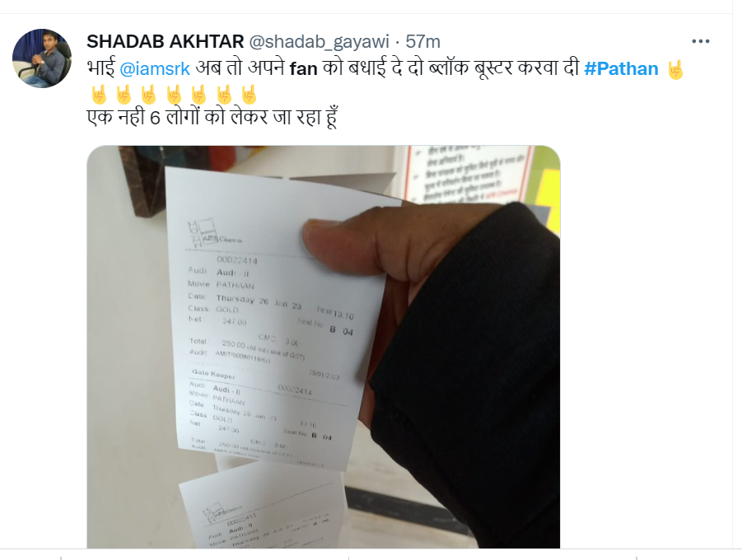This screenshot has width=742, height=560.
Task: Open the SHADAB AKHTAR display name link
Action: coord(166,42)
